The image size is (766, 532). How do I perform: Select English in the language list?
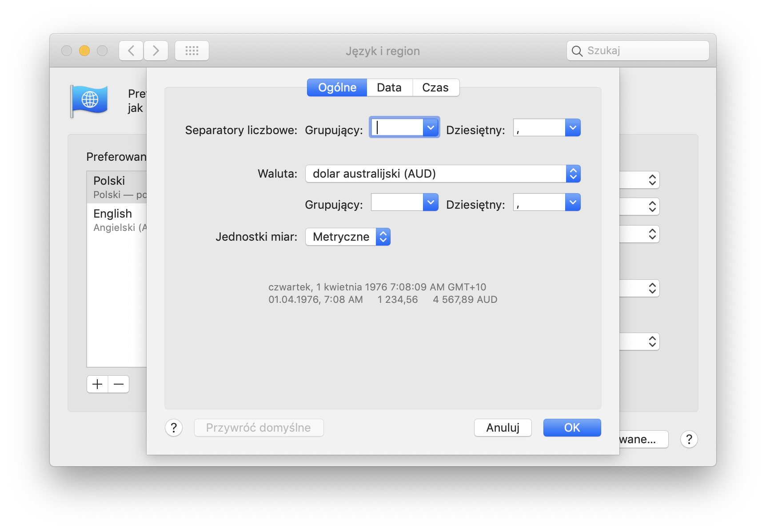point(112,214)
